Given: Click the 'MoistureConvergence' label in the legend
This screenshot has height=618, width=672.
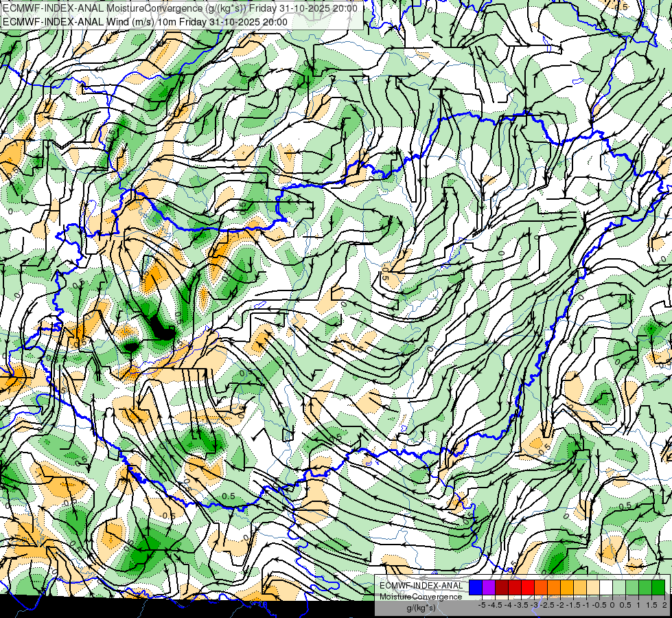Looking at the screenshot, I should tap(421, 597).
